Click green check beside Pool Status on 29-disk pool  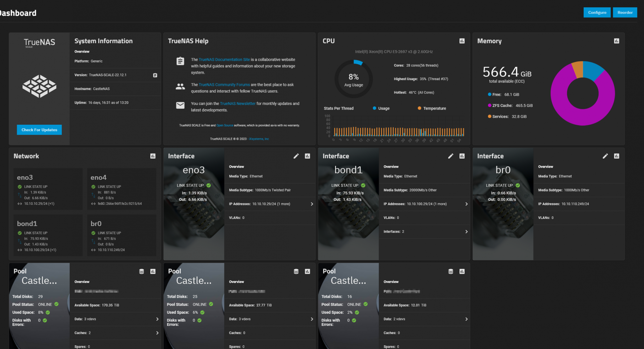click(56, 304)
